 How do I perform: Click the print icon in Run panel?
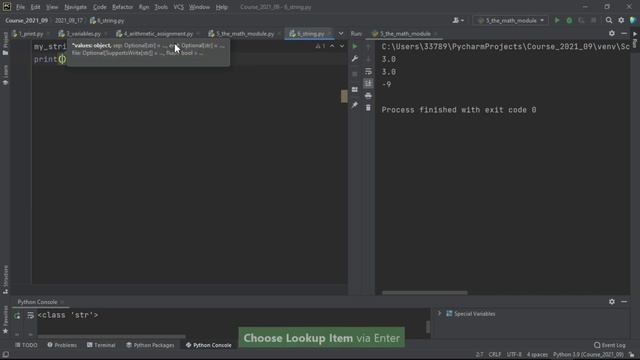click(x=368, y=96)
